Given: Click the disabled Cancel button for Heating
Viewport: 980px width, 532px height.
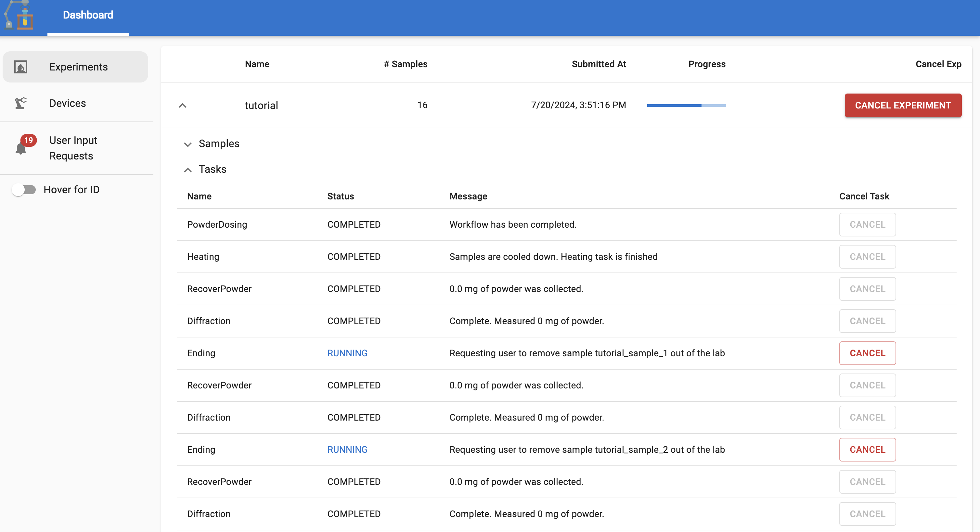Looking at the screenshot, I should click(867, 257).
